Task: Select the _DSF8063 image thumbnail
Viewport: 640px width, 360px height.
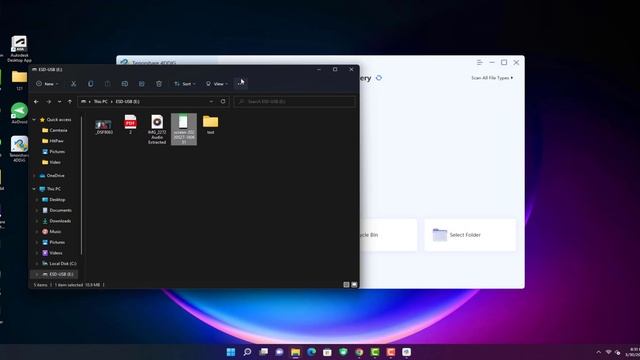Action: tap(104, 126)
